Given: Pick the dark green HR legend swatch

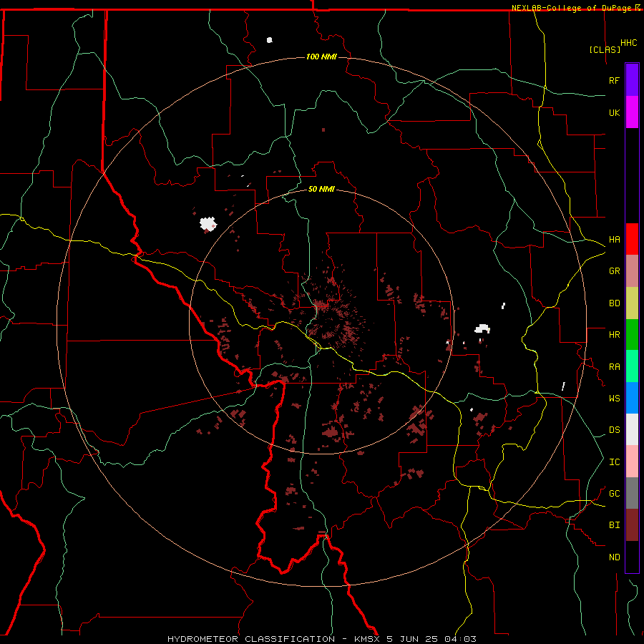Looking at the screenshot, I should [632, 335].
